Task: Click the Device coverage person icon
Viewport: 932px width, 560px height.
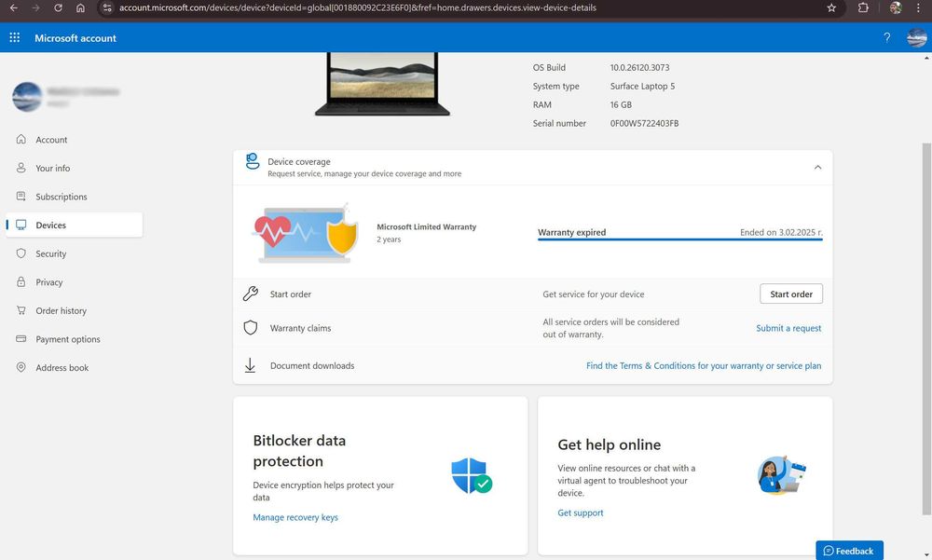Action: [x=252, y=161]
